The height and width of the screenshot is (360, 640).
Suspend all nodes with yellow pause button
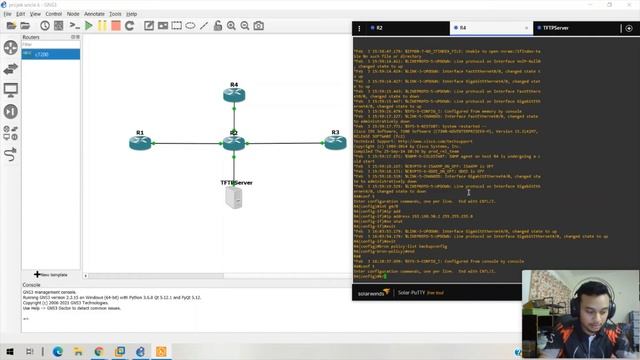102,26
